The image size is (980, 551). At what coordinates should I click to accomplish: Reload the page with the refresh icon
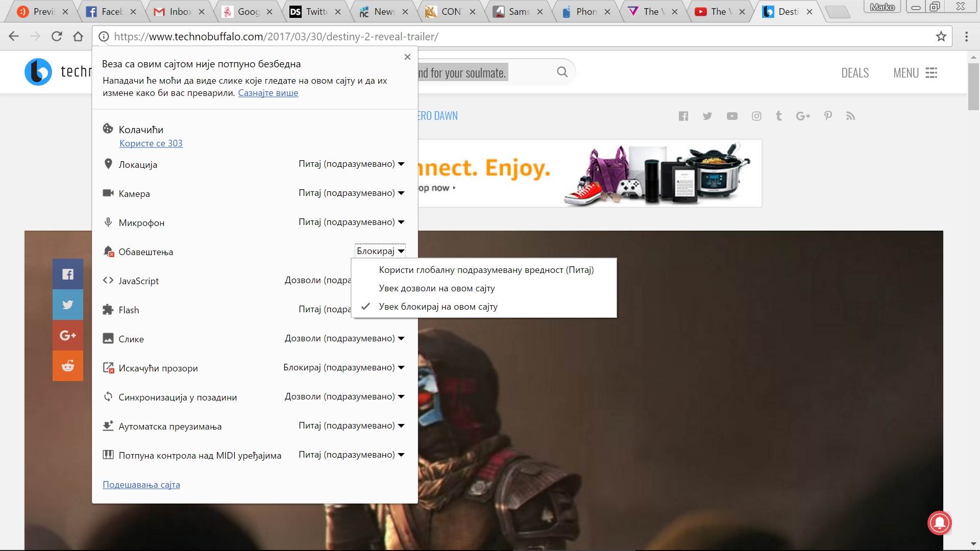tap(57, 37)
